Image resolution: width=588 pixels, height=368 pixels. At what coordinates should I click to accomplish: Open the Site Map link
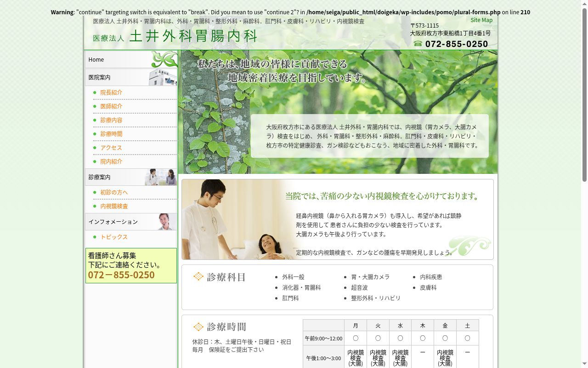(481, 20)
